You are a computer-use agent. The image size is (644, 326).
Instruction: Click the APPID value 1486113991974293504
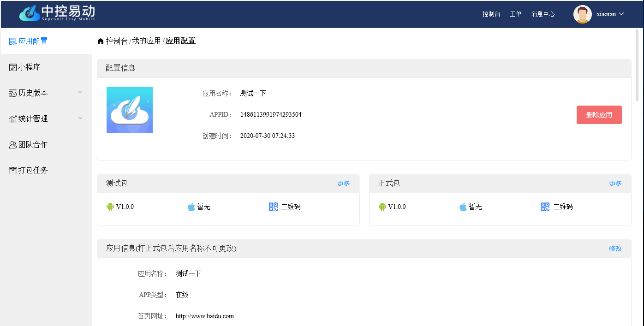[271, 114]
